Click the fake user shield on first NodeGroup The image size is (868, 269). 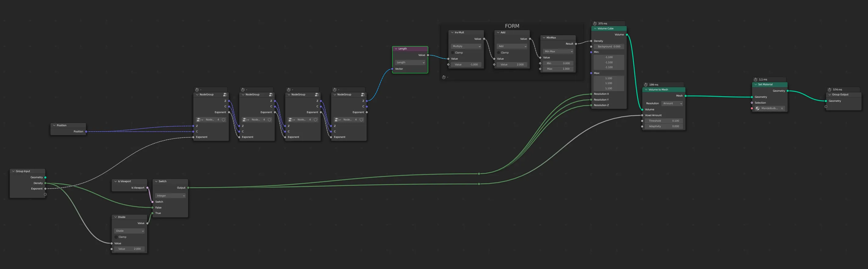[223, 120]
